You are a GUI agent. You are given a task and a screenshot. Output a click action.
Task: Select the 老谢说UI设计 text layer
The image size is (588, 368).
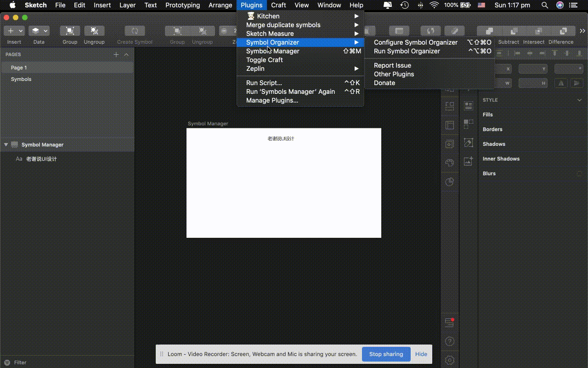(x=67, y=159)
